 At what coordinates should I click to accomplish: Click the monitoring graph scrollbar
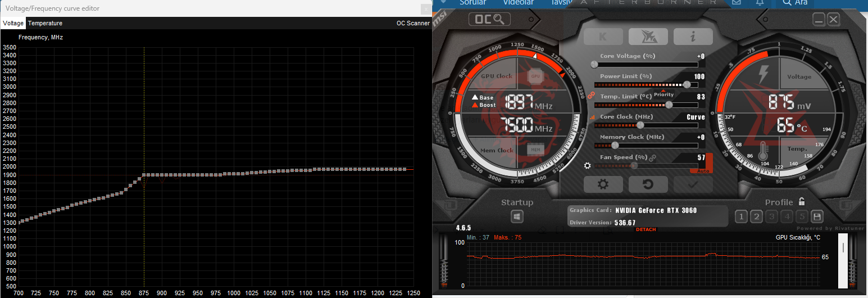842,261
